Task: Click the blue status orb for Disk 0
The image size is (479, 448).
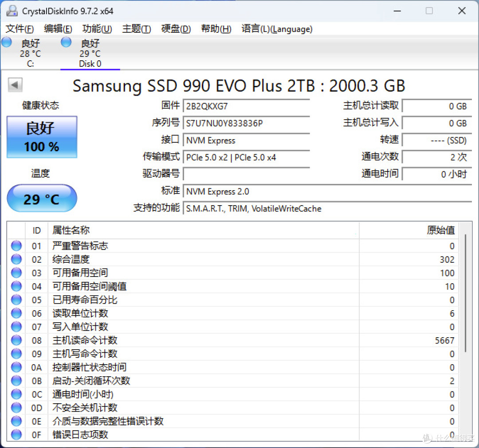Action: pos(66,42)
